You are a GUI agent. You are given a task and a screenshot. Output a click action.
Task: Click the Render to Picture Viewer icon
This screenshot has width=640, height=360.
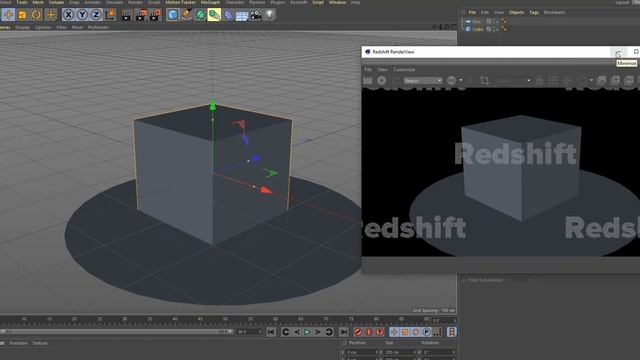141,15
